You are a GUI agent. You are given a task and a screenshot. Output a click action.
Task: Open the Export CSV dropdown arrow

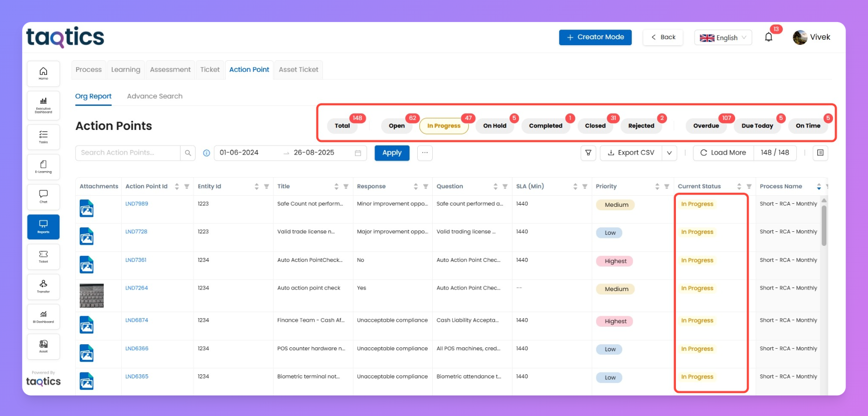click(669, 153)
